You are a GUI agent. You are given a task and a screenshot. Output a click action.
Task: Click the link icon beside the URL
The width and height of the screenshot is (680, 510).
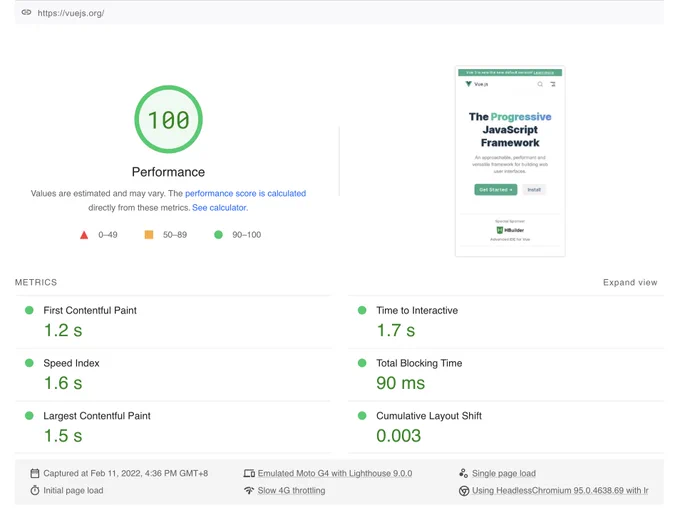(x=26, y=13)
